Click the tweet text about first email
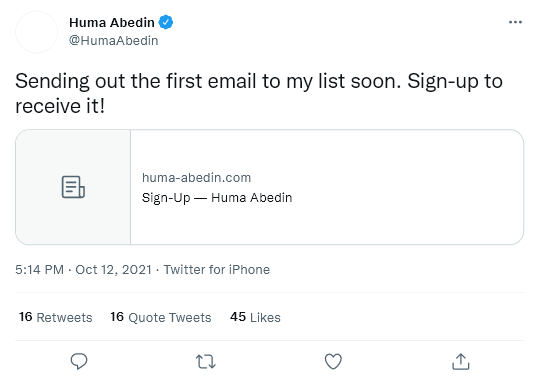The image size is (535, 381). click(x=259, y=93)
